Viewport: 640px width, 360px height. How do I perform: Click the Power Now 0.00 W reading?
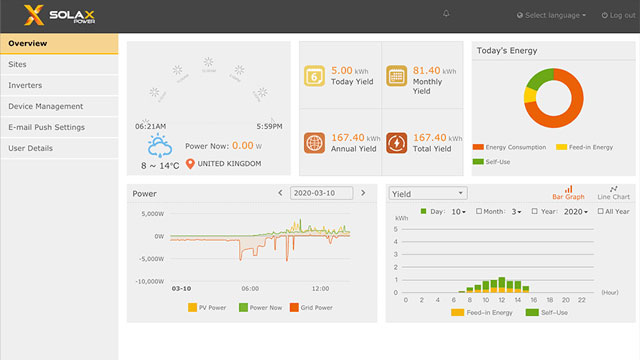click(x=223, y=146)
